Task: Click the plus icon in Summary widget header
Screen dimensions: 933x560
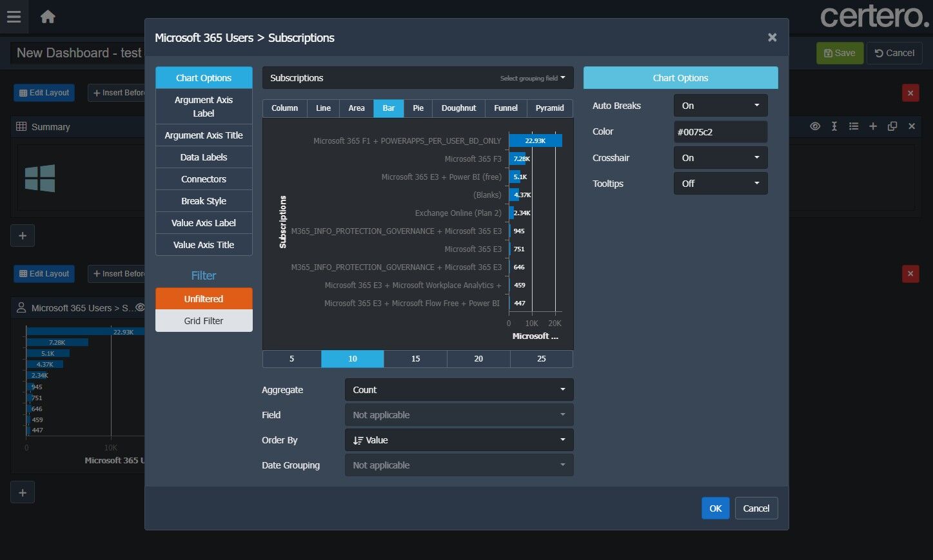Action: click(873, 126)
